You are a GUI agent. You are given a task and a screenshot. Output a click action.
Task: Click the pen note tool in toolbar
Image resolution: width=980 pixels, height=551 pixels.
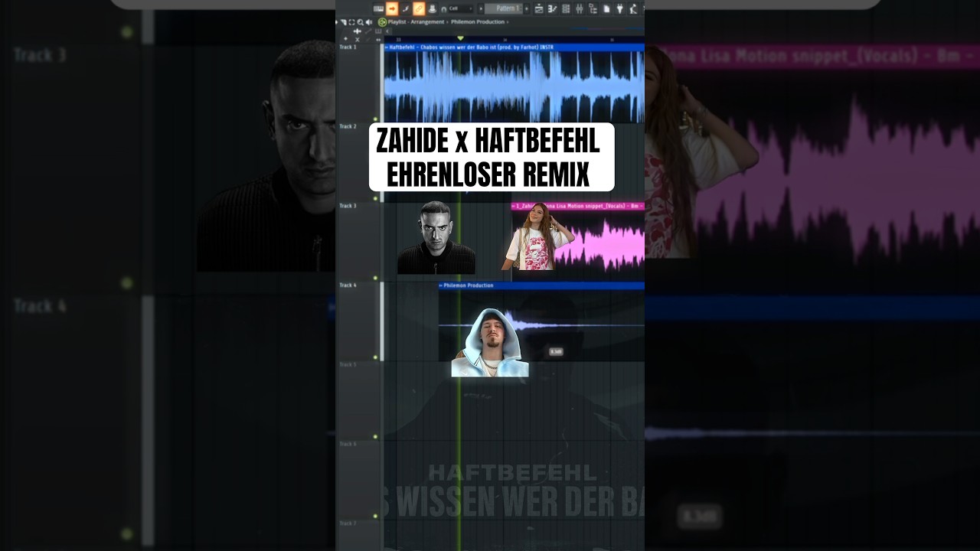click(x=406, y=8)
